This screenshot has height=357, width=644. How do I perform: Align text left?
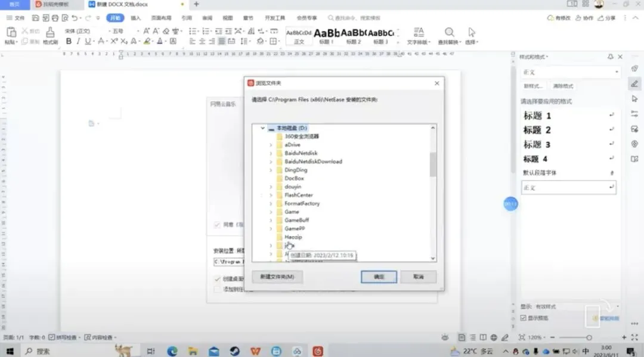192,41
